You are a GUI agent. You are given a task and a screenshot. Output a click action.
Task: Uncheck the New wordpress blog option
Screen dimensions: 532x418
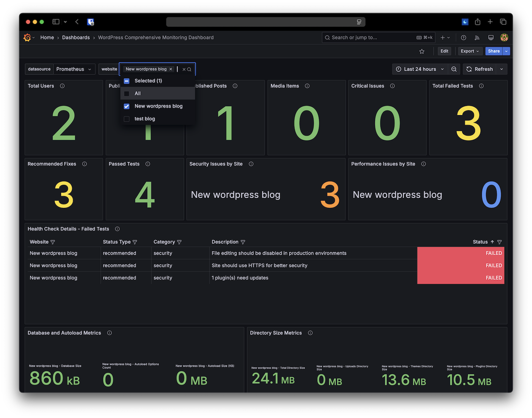click(126, 106)
